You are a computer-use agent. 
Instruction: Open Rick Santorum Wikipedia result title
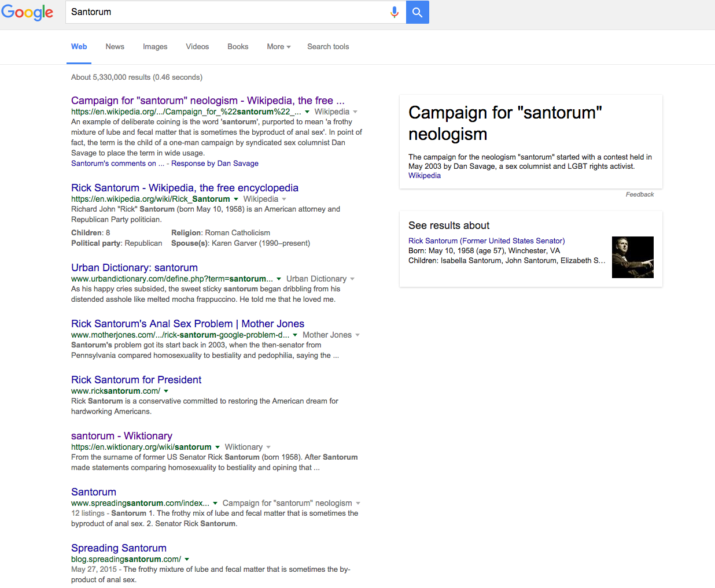[x=185, y=188]
